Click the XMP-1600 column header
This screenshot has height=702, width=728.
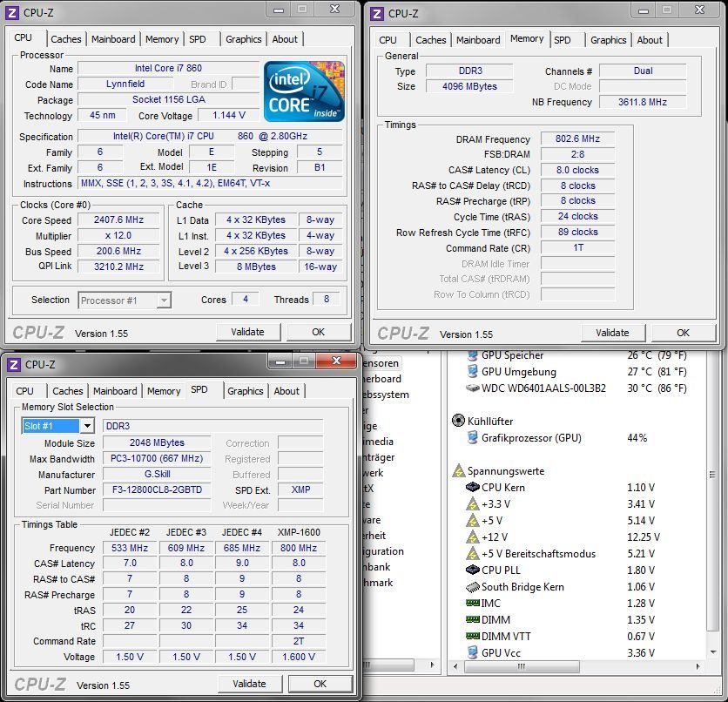[x=299, y=532]
